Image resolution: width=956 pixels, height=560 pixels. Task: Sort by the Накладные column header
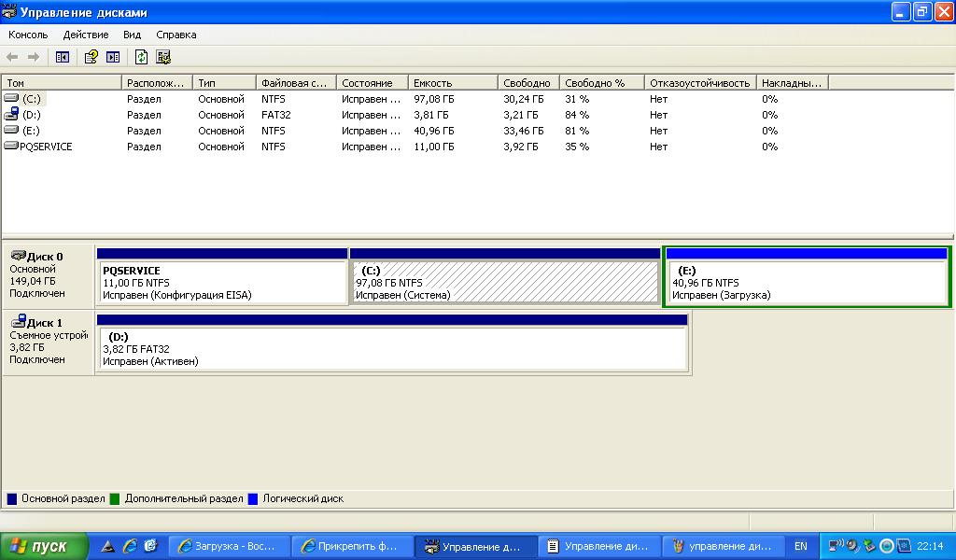click(x=792, y=83)
